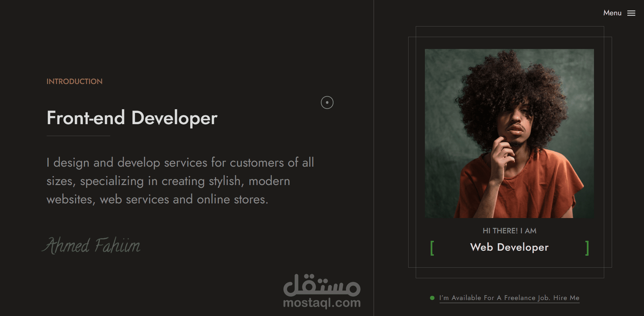Click the Menu text label
This screenshot has height=316, width=644.
tap(612, 13)
